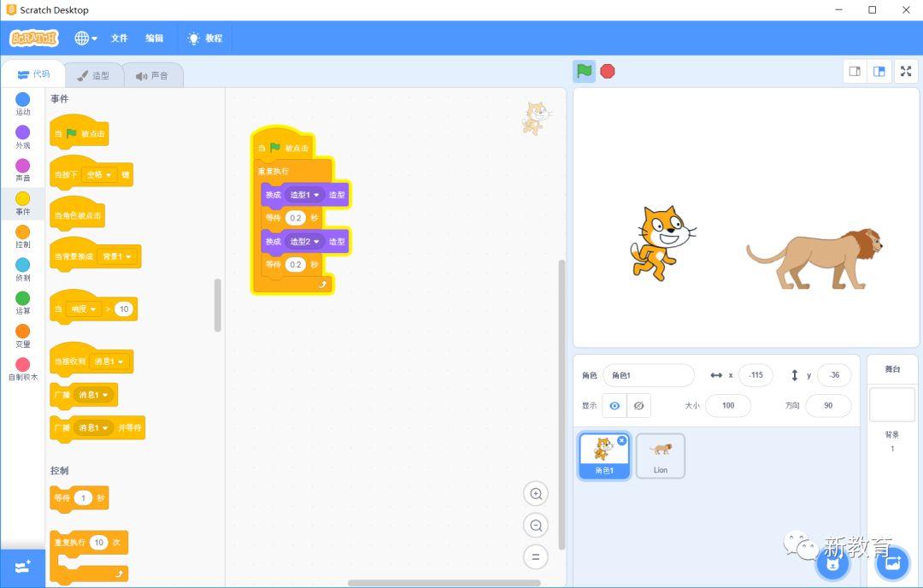The image size is (923, 588).
Task: Click the value 10 in the 响度 block
Action: pyautogui.click(x=124, y=309)
